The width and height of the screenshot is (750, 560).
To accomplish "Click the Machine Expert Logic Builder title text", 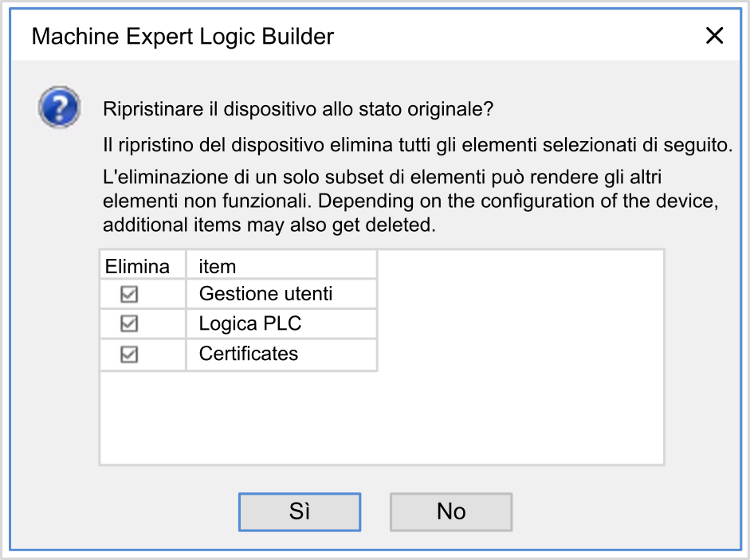I will 183,36.
